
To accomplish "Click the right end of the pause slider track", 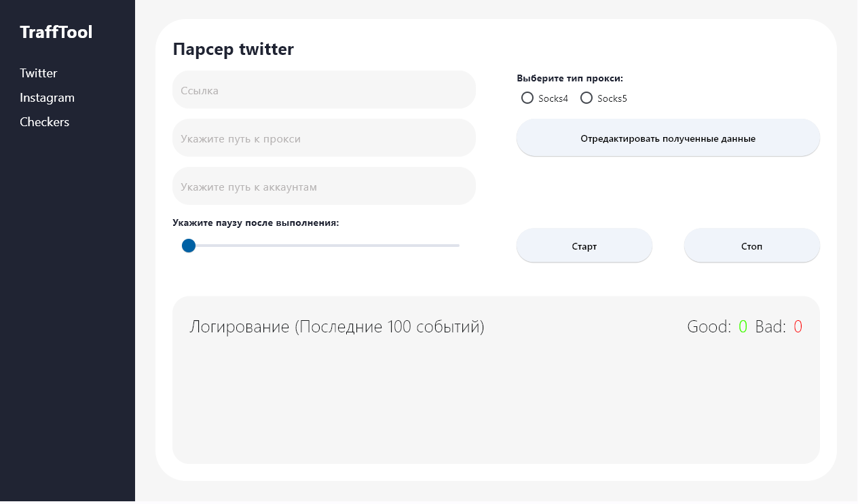I will coord(456,246).
